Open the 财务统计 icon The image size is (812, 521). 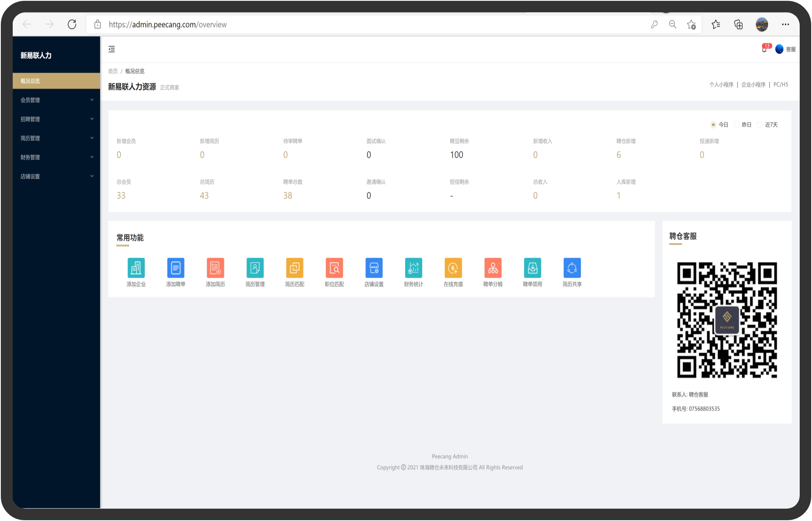click(x=413, y=268)
